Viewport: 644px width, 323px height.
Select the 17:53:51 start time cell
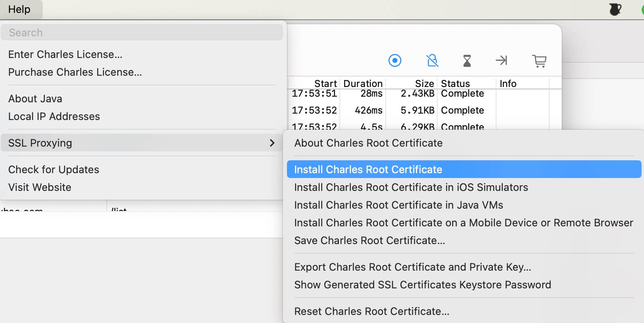point(314,93)
